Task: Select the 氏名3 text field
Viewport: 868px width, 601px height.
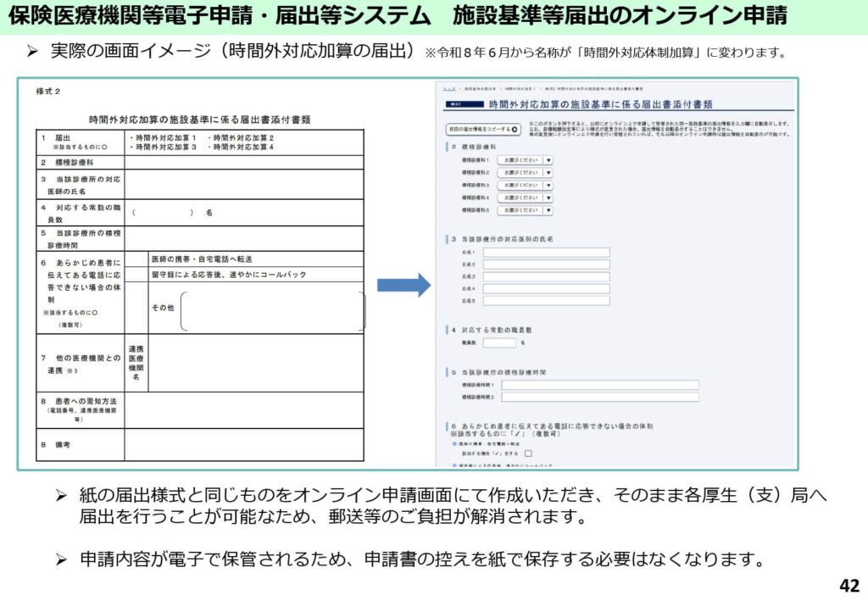Action: pyautogui.click(x=546, y=276)
